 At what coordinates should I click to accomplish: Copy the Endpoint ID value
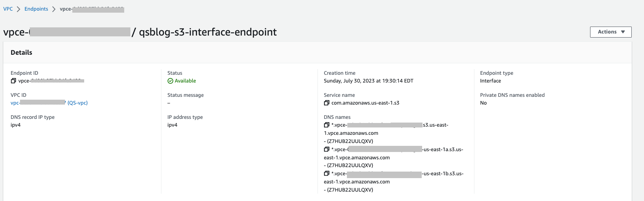[13, 81]
